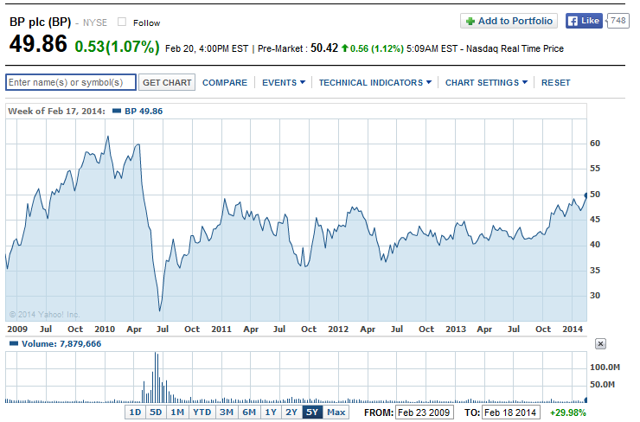Click the NYSE exchange label
The height and width of the screenshot is (422, 640).
pos(95,22)
